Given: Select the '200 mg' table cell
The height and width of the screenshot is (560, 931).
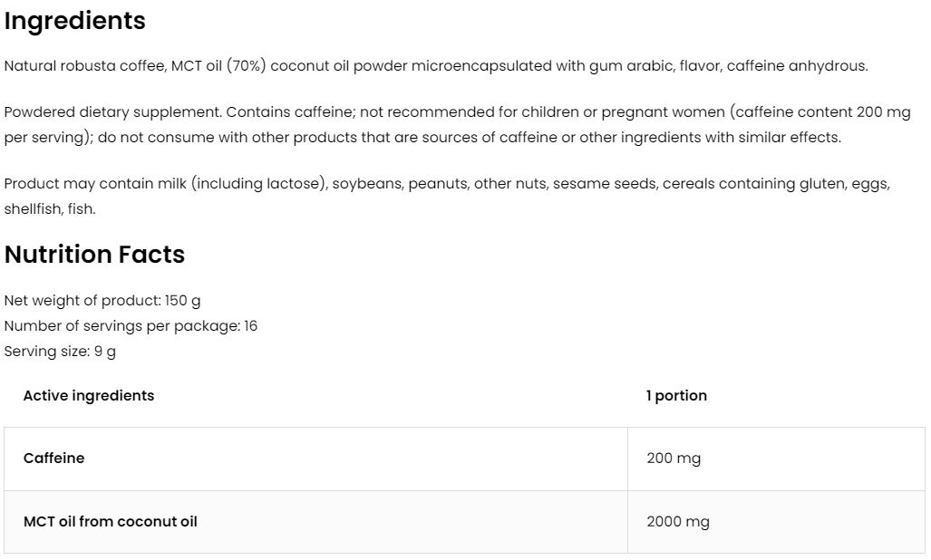Looking at the screenshot, I should point(674,459).
